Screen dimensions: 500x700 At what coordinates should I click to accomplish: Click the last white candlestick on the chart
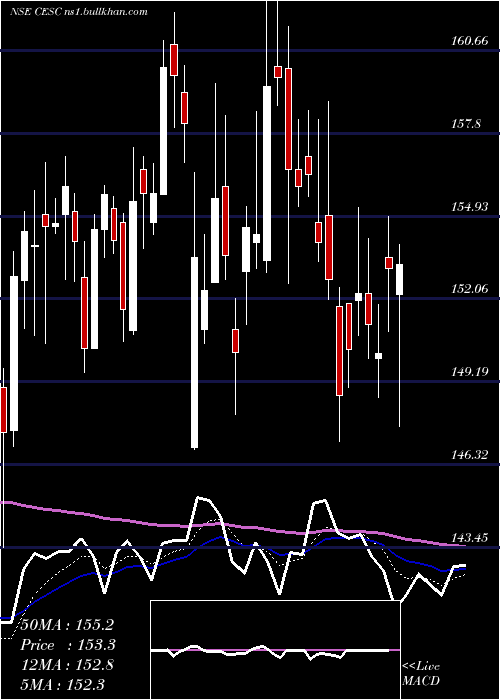[x=400, y=279]
